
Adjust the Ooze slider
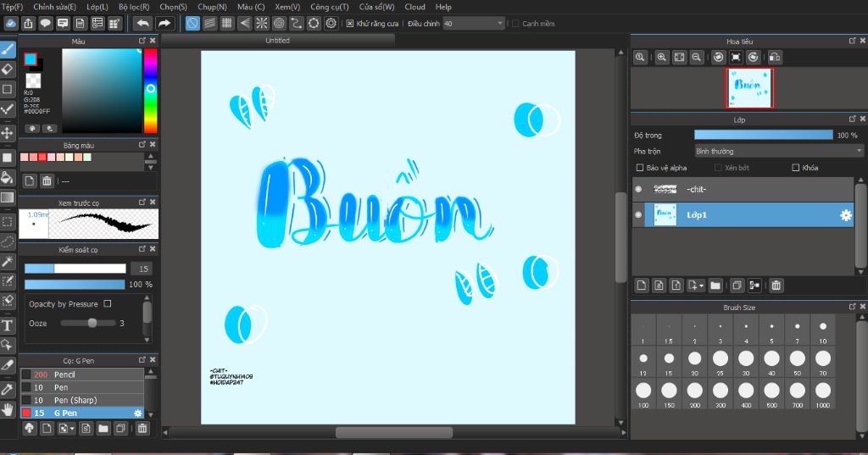point(88,324)
